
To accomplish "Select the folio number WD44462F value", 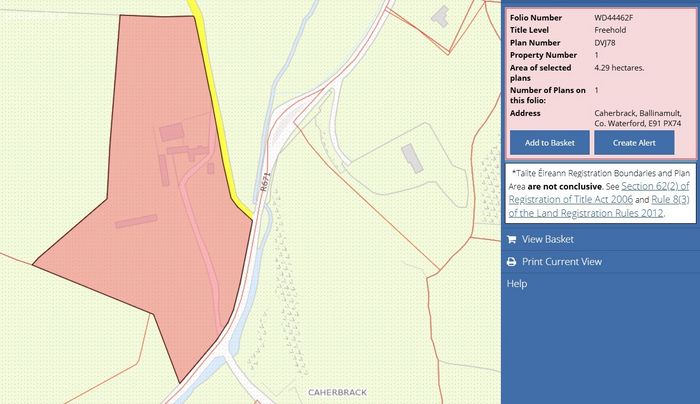I will [613, 18].
